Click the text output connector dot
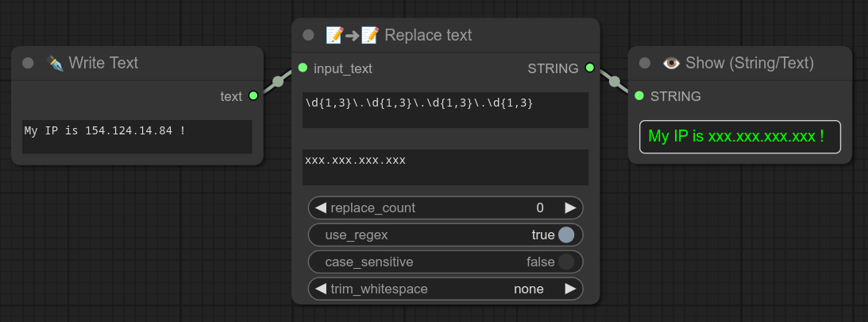Image resolution: width=868 pixels, height=322 pixels. 253,96
